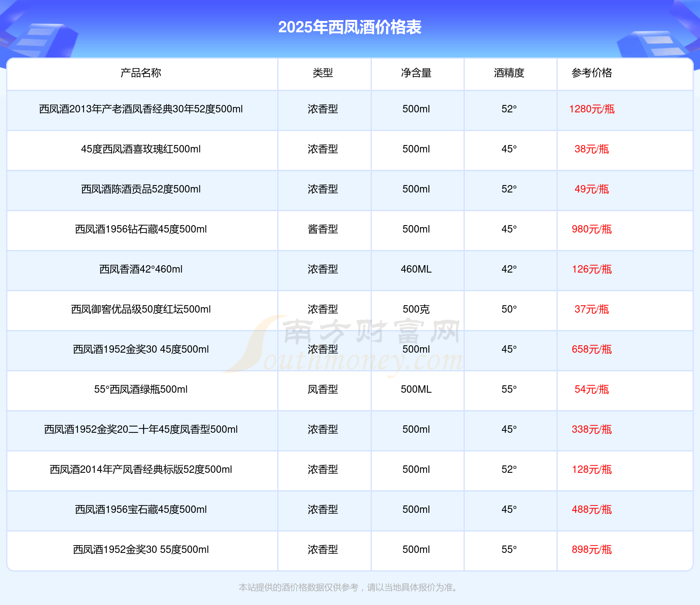Select the 产品名称 column header
This screenshot has width=700, height=605.
141,73
